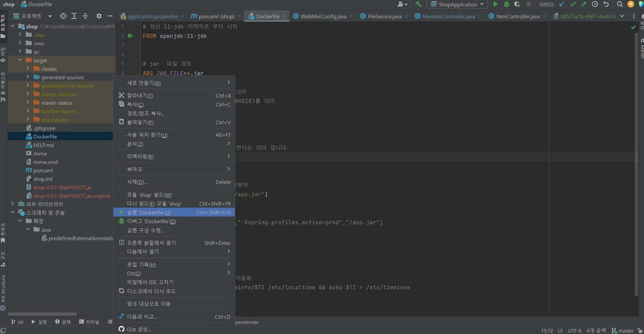Click the locate file target icon in project panel
Image resolution: width=644 pixels, height=334 pixels.
[x=63, y=16]
